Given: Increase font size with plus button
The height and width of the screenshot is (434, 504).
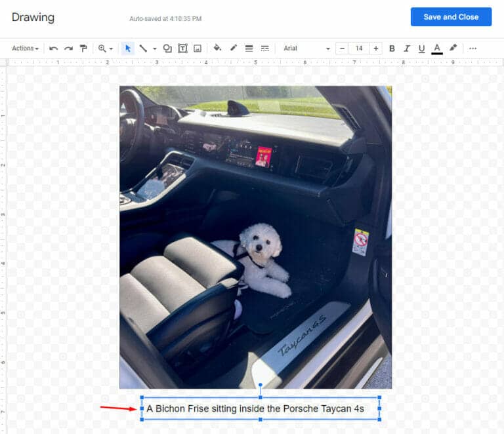Looking at the screenshot, I should (x=376, y=49).
